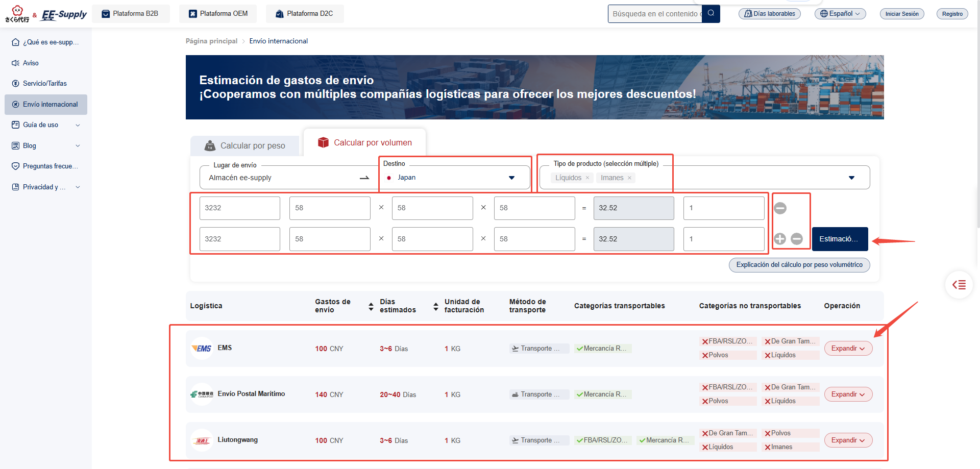This screenshot has height=469, width=980.
Task: Click the EE-Supply logo
Action: [64, 15]
